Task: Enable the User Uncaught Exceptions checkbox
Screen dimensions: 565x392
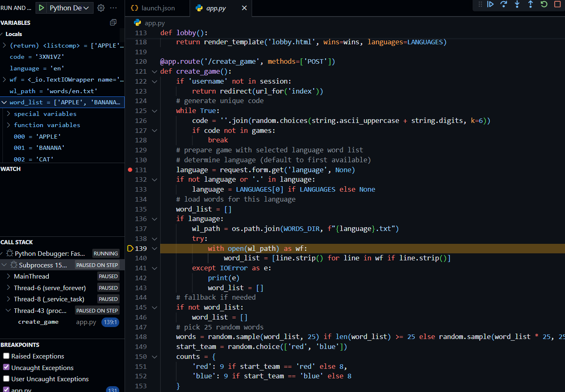Action: tap(6, 379)
